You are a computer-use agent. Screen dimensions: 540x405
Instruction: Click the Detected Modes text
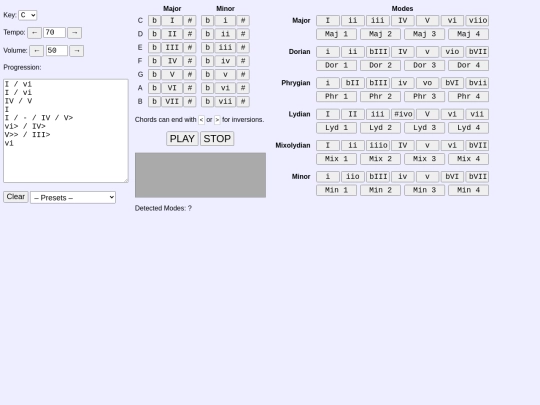pos(163,208)
